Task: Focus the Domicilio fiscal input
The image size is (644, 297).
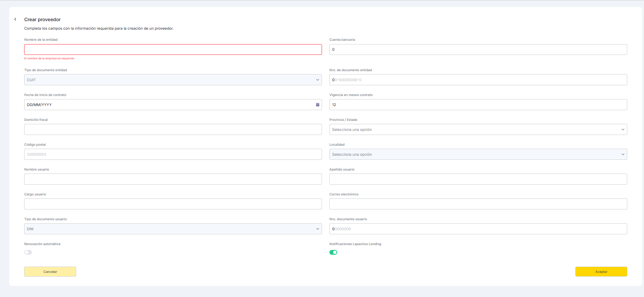Action: pos(173,129)
